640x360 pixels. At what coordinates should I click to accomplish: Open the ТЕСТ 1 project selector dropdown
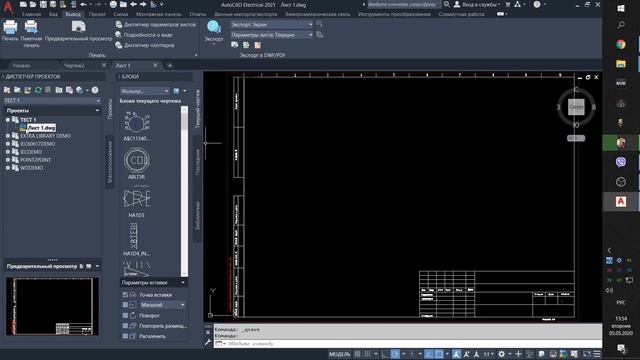pos(52,100)
